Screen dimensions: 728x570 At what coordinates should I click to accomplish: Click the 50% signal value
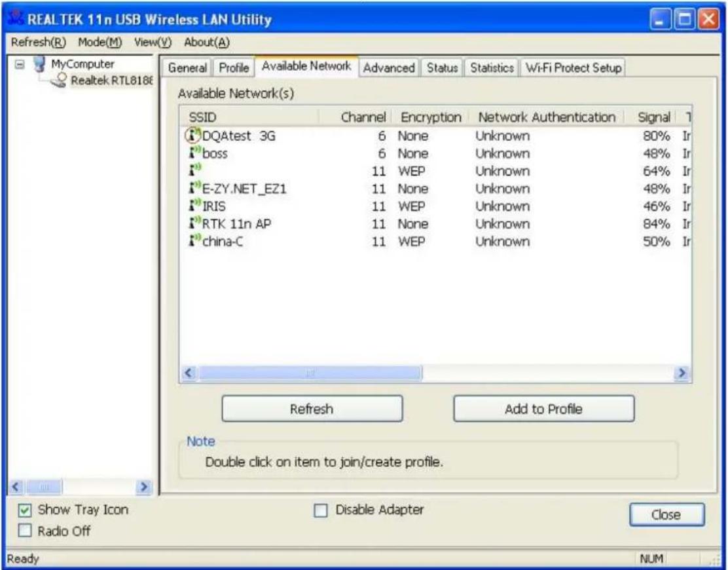[657, 242]
